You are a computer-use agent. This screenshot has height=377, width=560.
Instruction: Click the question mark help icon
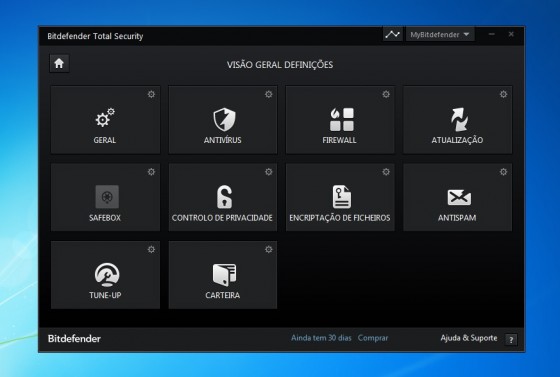(511, 340)
